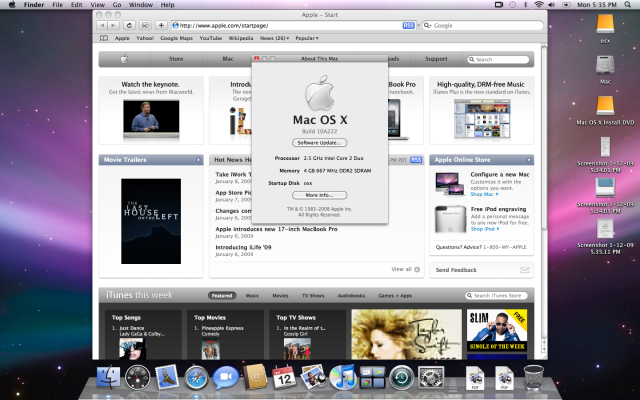The width and height of the screenshot is (640, 400).
Task: Open the Support tab on apple.com
Action: point(436,59)
